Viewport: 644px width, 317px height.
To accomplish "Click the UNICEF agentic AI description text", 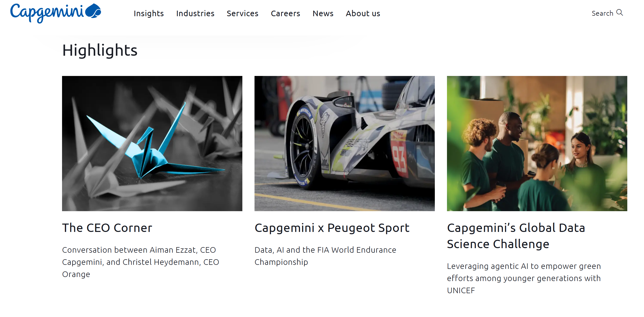I will click(x=524, y=278).
